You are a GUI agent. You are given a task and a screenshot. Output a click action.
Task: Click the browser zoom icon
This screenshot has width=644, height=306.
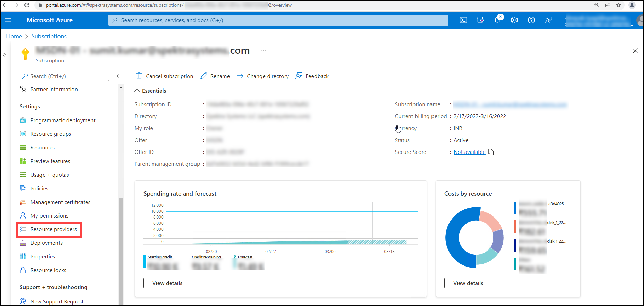click(597, 5)
